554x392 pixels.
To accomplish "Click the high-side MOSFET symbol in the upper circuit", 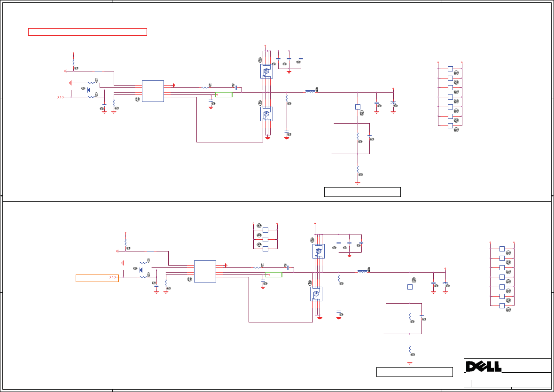I will (x=267, y=71).
